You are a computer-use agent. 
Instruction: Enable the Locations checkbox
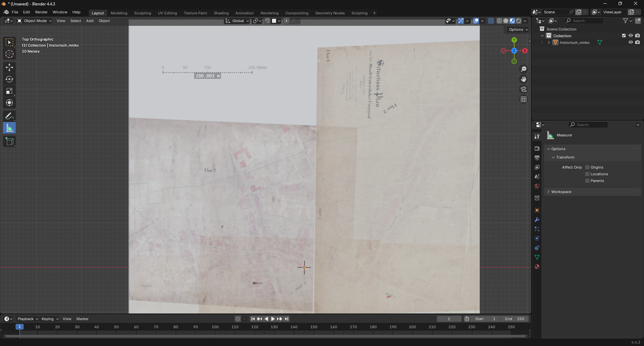[587, 174]
